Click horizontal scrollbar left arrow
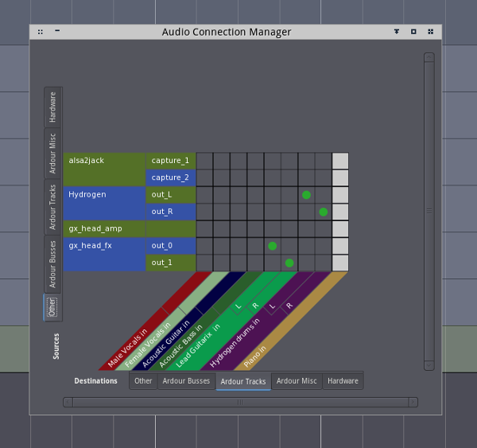The width and height of the screenshot is (477, 448). point(68,402)
